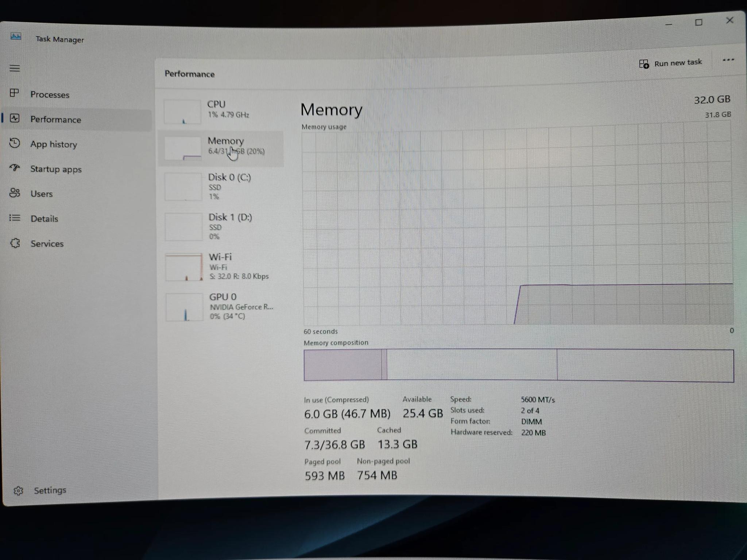Click the Startup apps gauge icon
Screen dimensions: 747x560
point(15,168)
